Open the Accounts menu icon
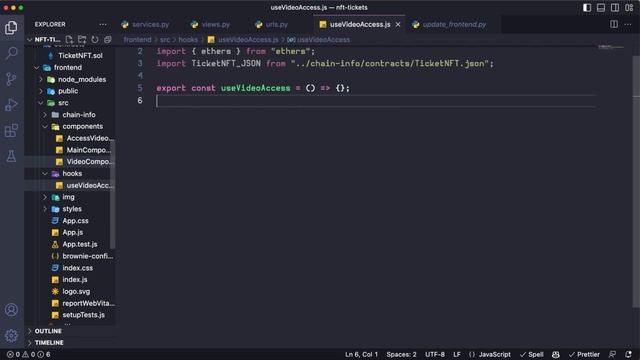Image resolution: width=640 pixels, height=360 pixels. click(x=11, y=310)
